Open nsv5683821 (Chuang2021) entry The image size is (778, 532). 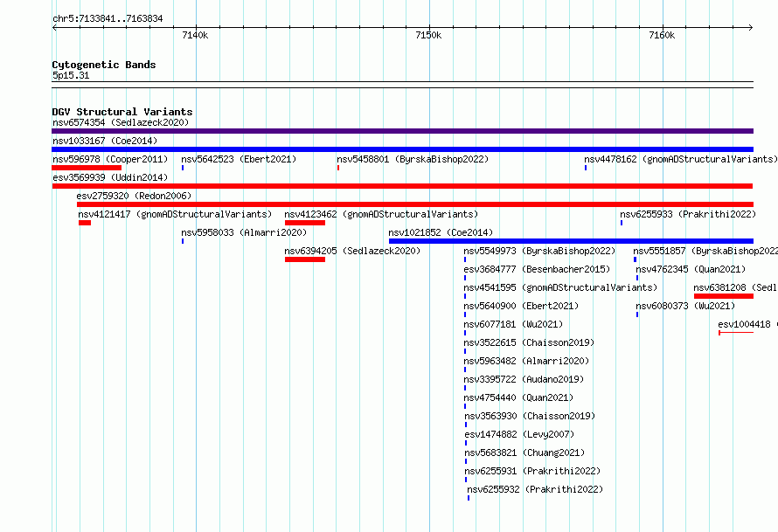coord(524,453)
